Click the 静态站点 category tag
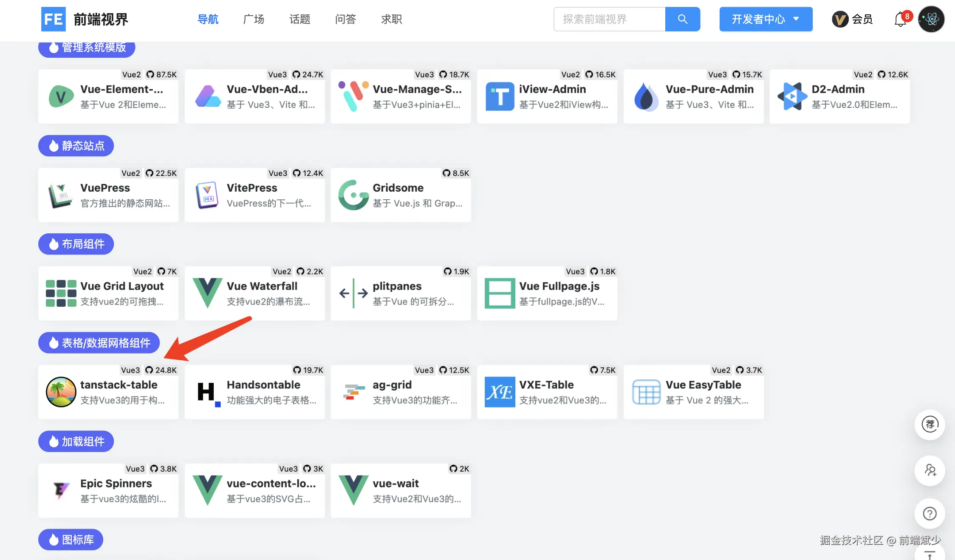The width and height of the screenshot is (955, 560). [76, 146]
